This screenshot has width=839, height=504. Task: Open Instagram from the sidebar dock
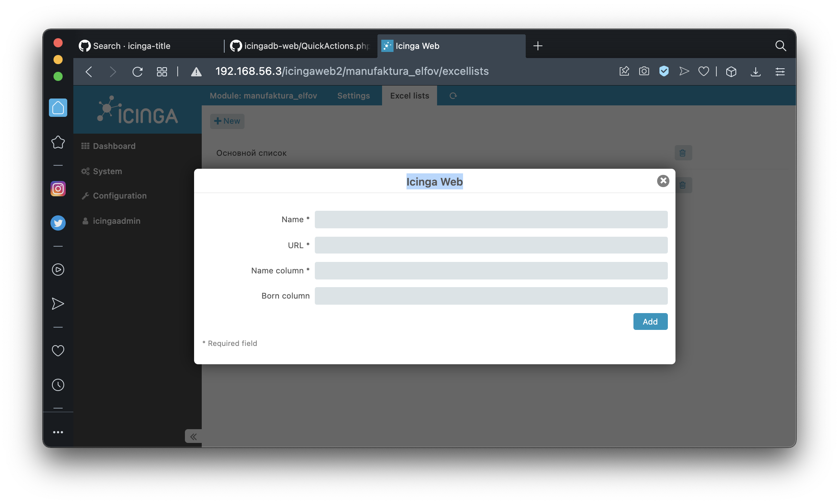pos(58,189)
